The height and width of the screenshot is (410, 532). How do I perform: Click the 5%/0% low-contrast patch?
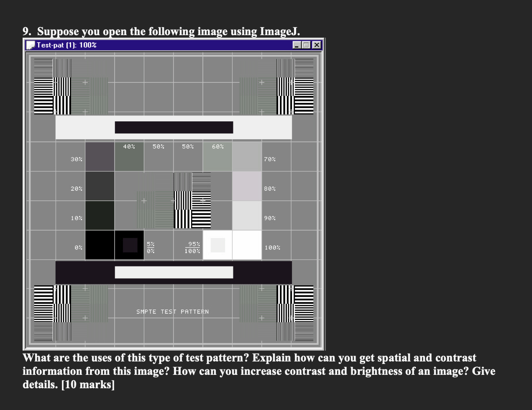[129, 246]
